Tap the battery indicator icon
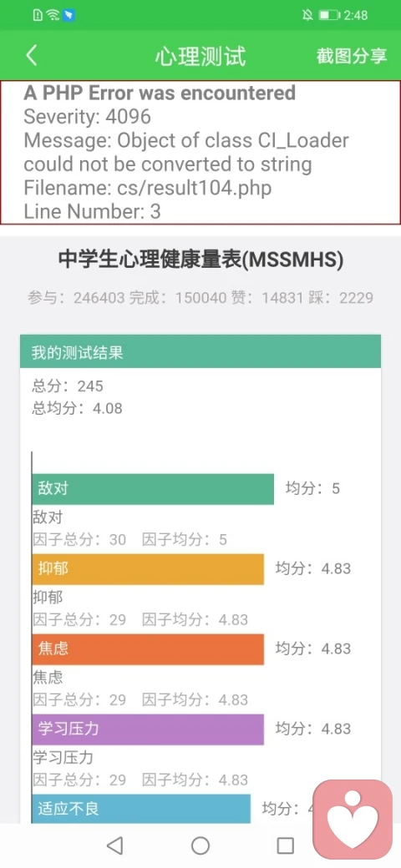401x868 pixels. [x=329, y=15]
